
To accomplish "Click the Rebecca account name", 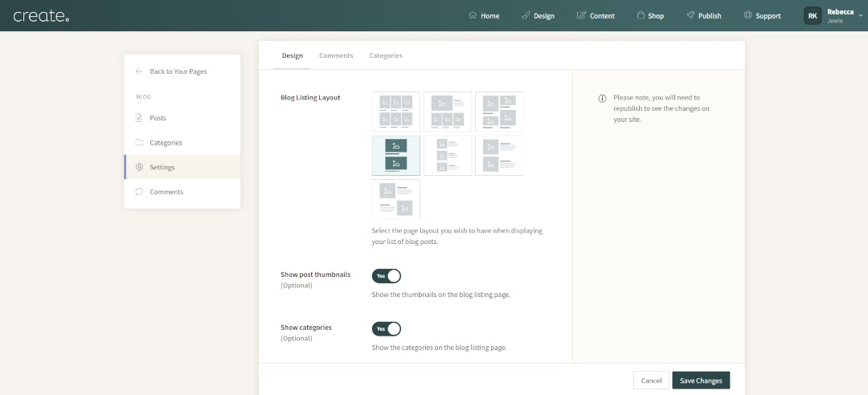I will 841,11.
